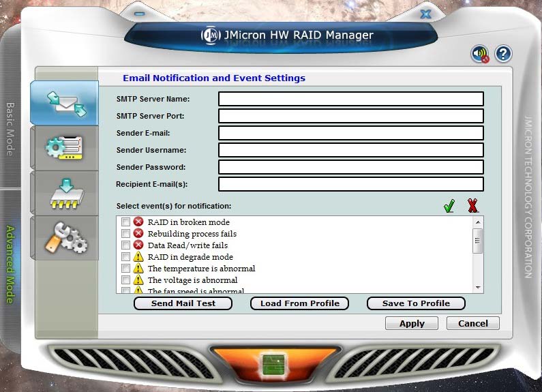Mute the alarm speaker icon
This screenshot has width=542, height=392.
pos(481,54)
